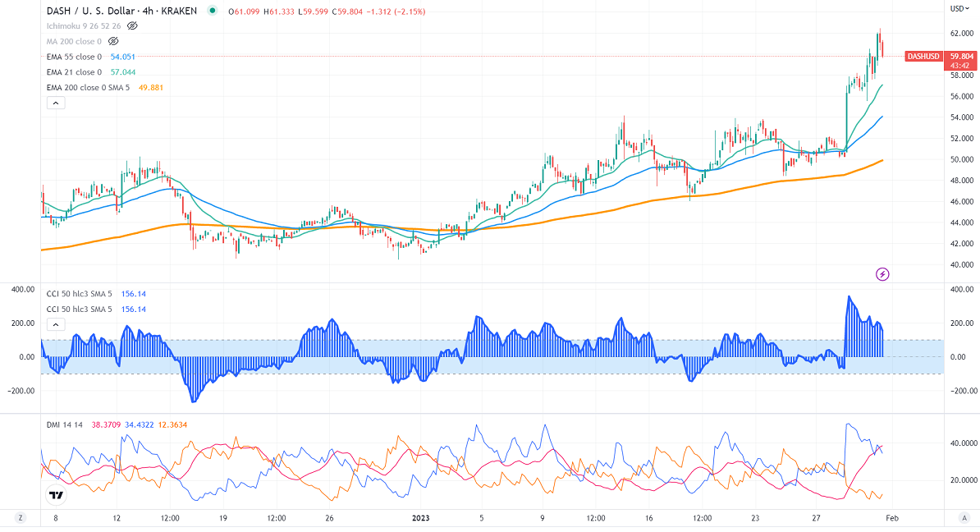Click the 2023 label on time axis
The width and height of the screenshot is (980, 532).
point(420,518)
